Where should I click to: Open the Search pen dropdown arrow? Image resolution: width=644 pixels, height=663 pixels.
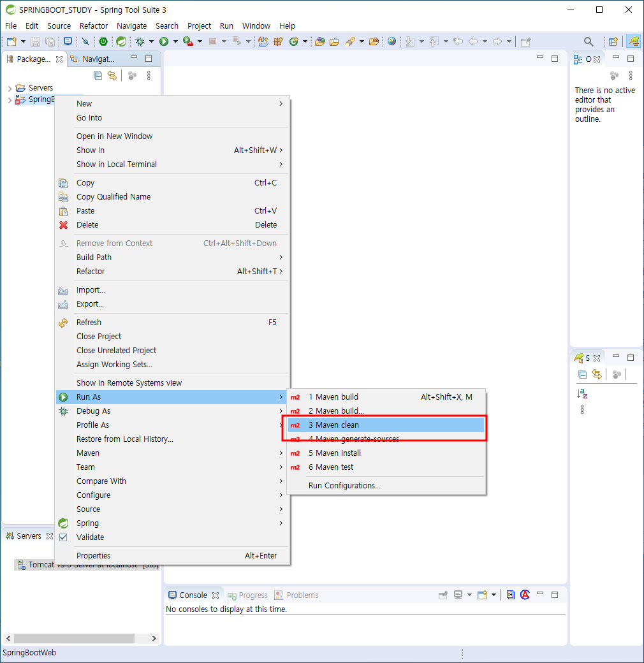click(362, 41)
